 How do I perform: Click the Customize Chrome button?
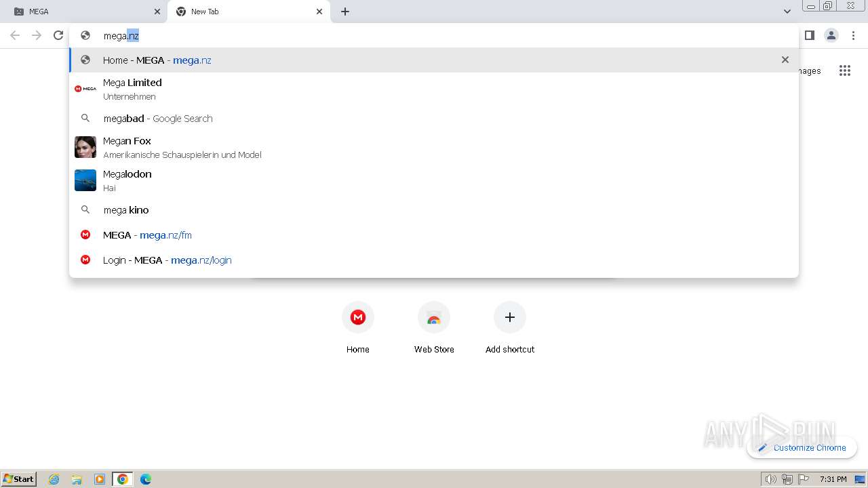[x=802, y=447]
